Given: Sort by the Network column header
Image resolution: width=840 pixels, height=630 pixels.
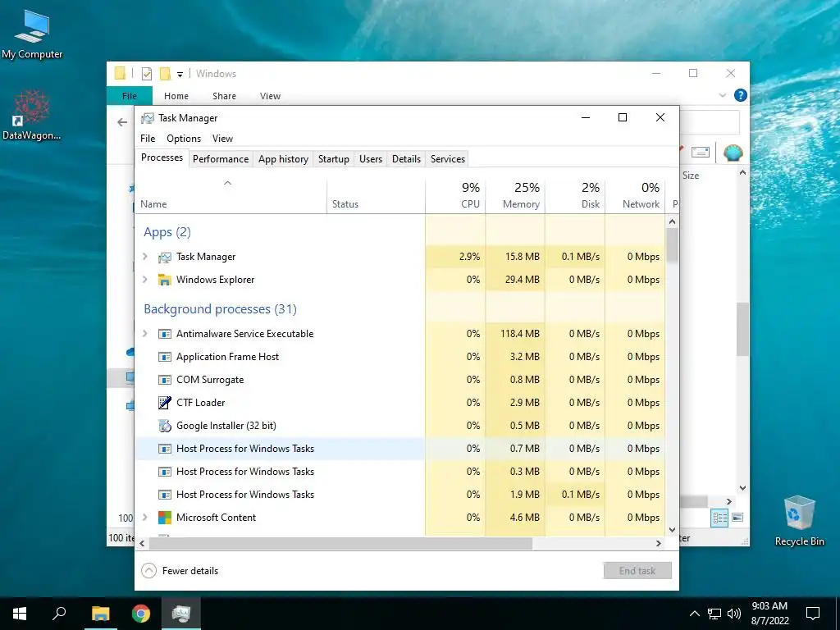Looking at the screenshot, I should coord(636,196).
